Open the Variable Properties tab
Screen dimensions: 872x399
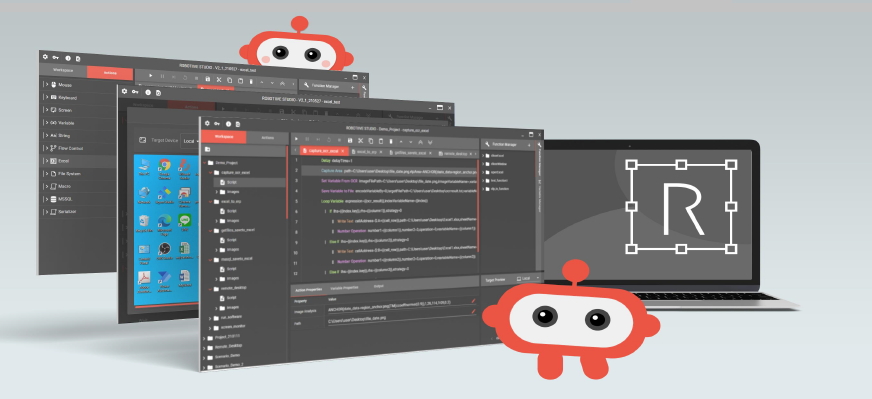(344, 288)
